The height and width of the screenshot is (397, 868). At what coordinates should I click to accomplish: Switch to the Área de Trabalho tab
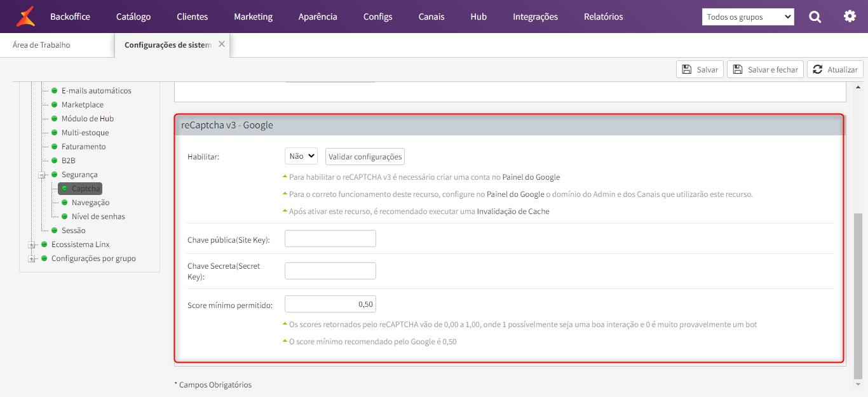pyautogui.click(x=41, y=45)
